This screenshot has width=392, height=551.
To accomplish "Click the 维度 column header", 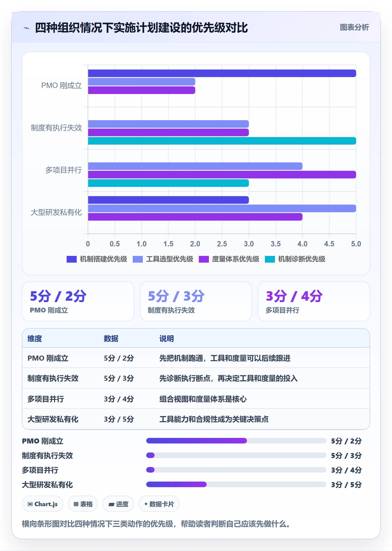I will [35, 338].
